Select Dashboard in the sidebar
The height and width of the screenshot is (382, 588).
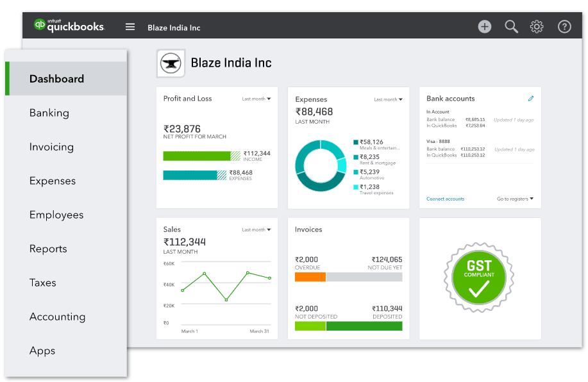click(67, 79)
